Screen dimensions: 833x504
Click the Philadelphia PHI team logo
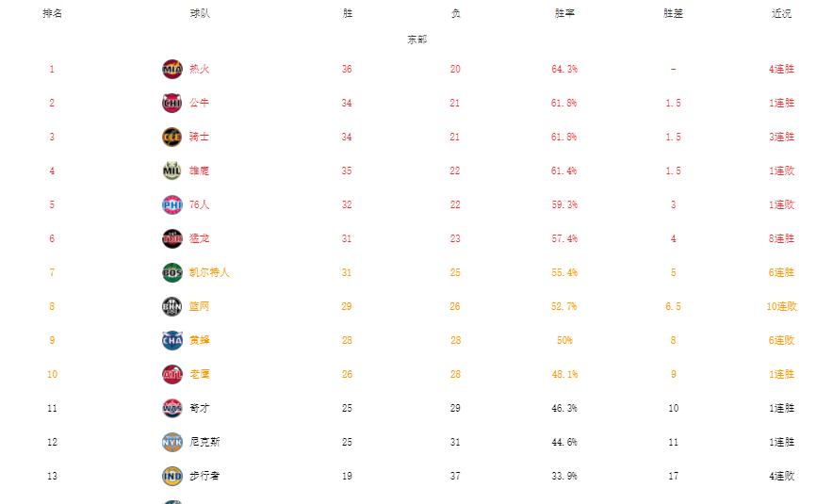click(x=172, y=205)
